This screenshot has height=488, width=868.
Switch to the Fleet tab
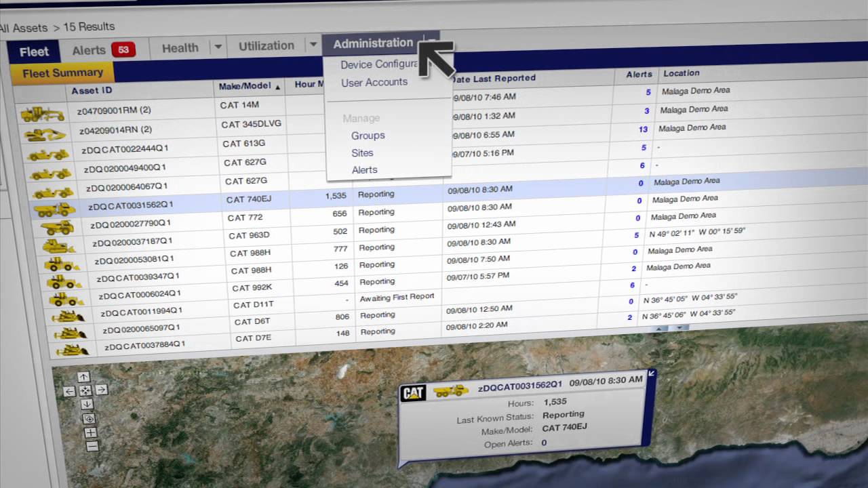[34, 52]
